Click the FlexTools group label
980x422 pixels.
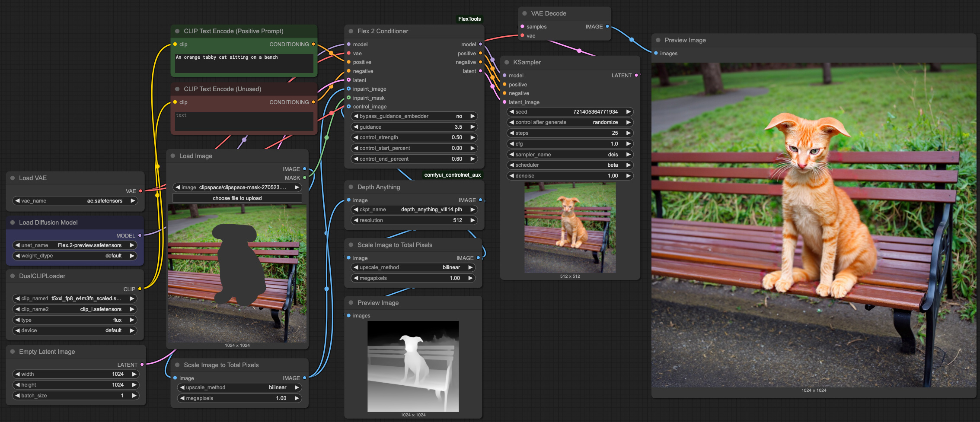point(469,19)
